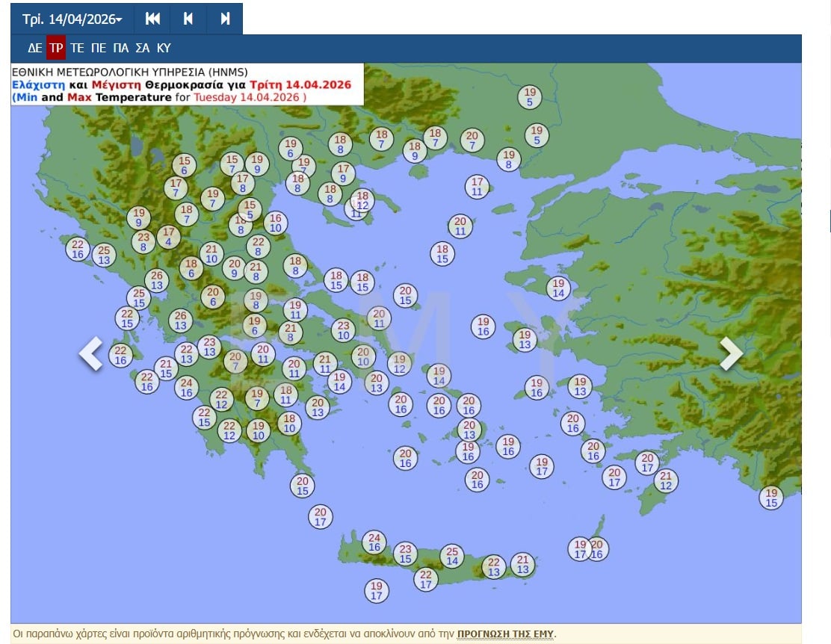Choose the ΠΑ (Friday) tab
Image resolution: width=831 pixels, height=644 pixels.
(120, 48)
